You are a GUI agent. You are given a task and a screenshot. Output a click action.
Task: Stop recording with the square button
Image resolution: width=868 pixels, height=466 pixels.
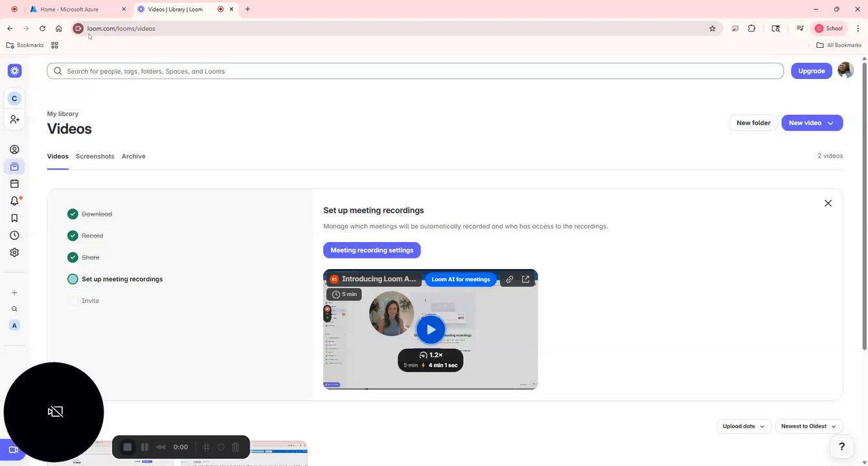pos(128,447)
